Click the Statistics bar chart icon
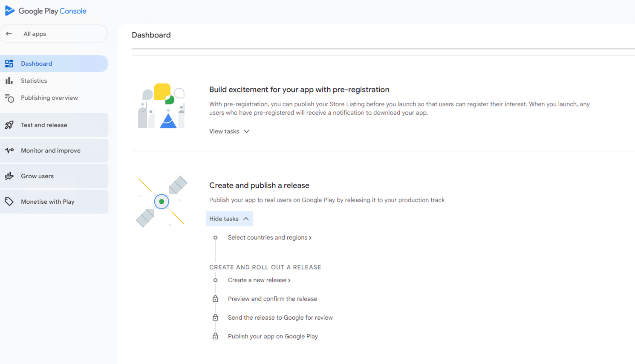The image size is (635, 364). (x=9, y=81)
